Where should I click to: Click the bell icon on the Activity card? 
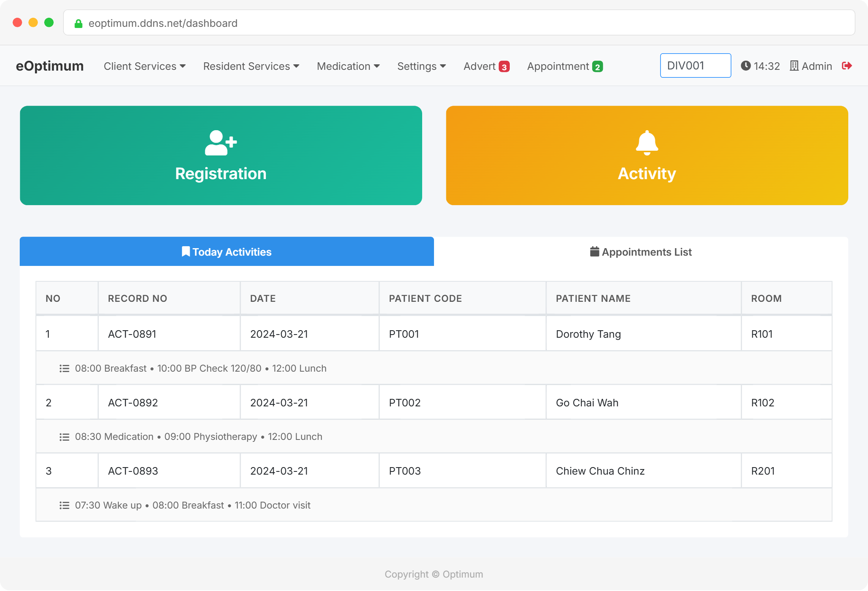[647, 143]
